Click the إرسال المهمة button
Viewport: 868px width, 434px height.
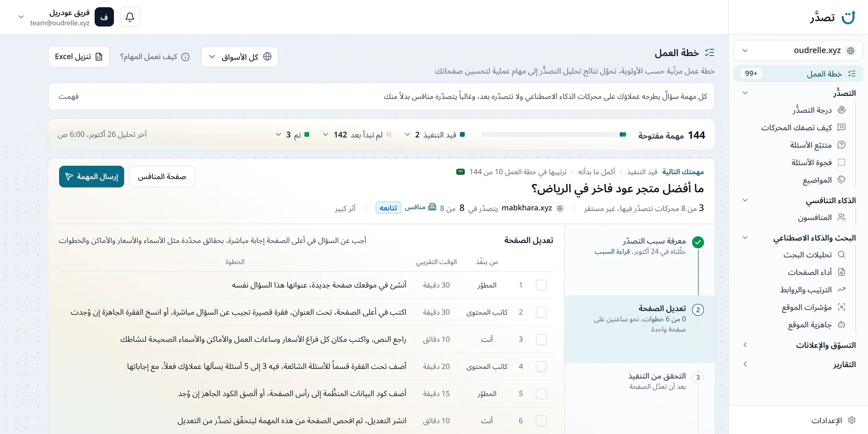tap(92, 177)
